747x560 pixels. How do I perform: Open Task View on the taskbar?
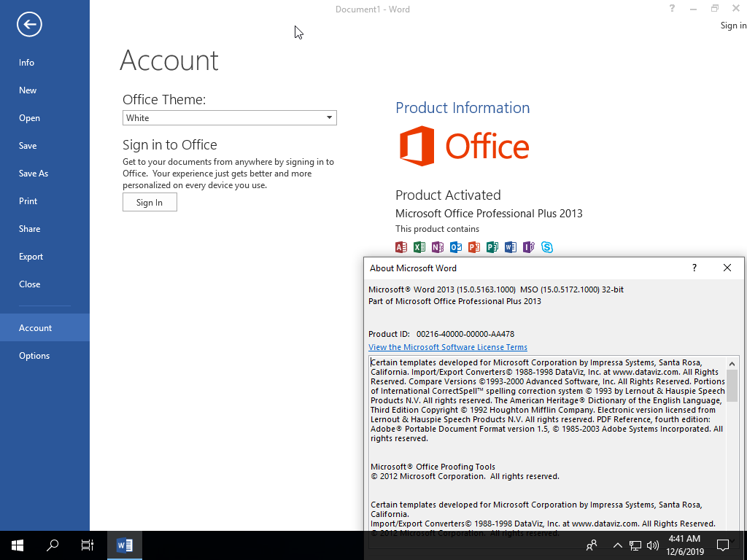88,545
